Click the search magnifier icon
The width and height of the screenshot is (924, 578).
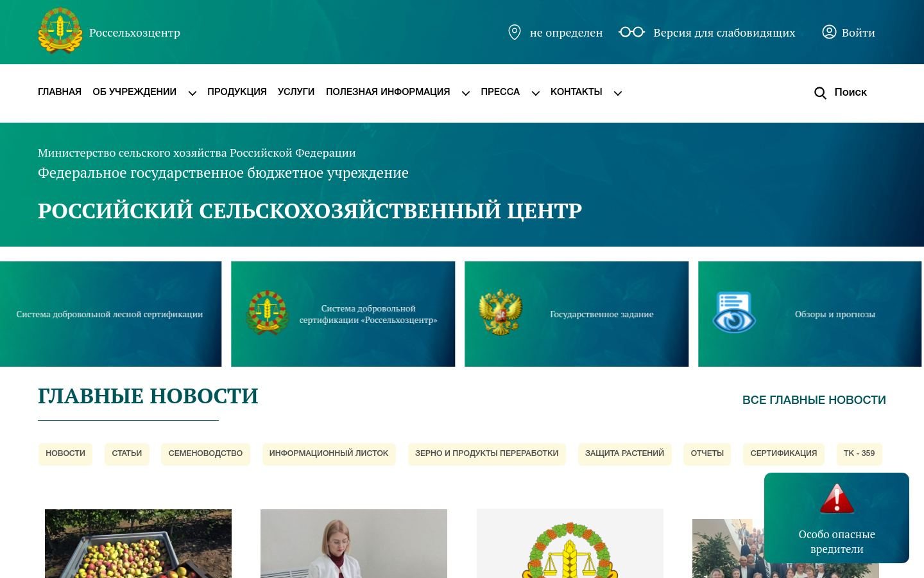[820, 93]
